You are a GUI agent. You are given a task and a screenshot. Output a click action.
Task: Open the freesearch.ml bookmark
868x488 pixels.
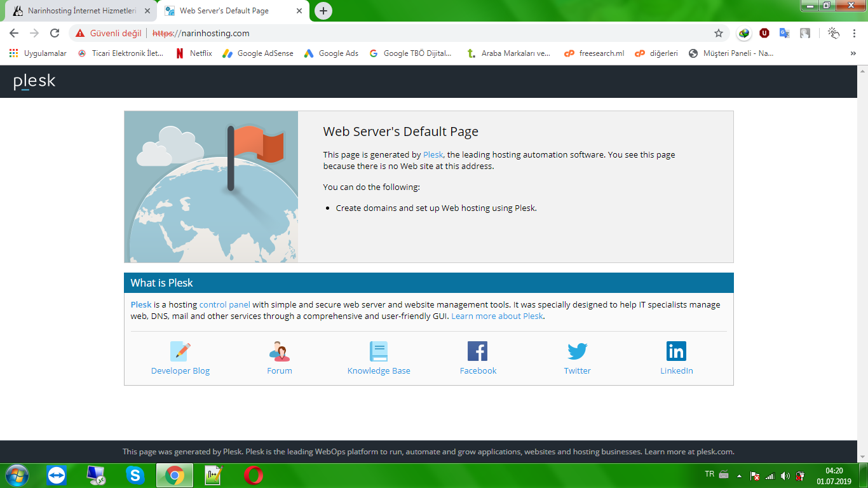click(x=595, y=53)
